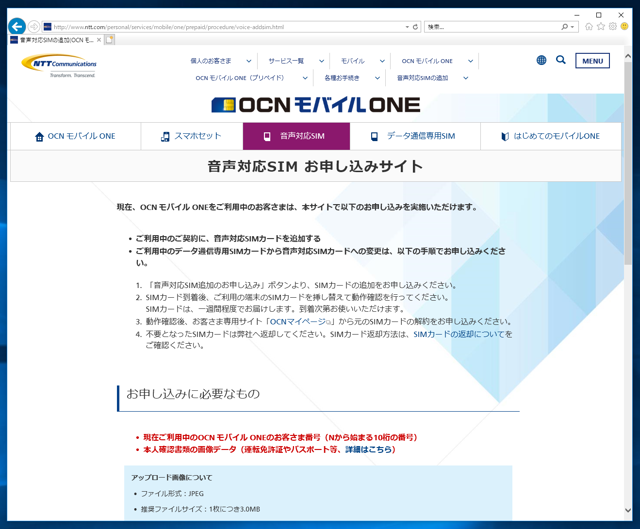Screen dimensions: 640x529
Task: Click the browser back arrow button
Action: point(17,27)
